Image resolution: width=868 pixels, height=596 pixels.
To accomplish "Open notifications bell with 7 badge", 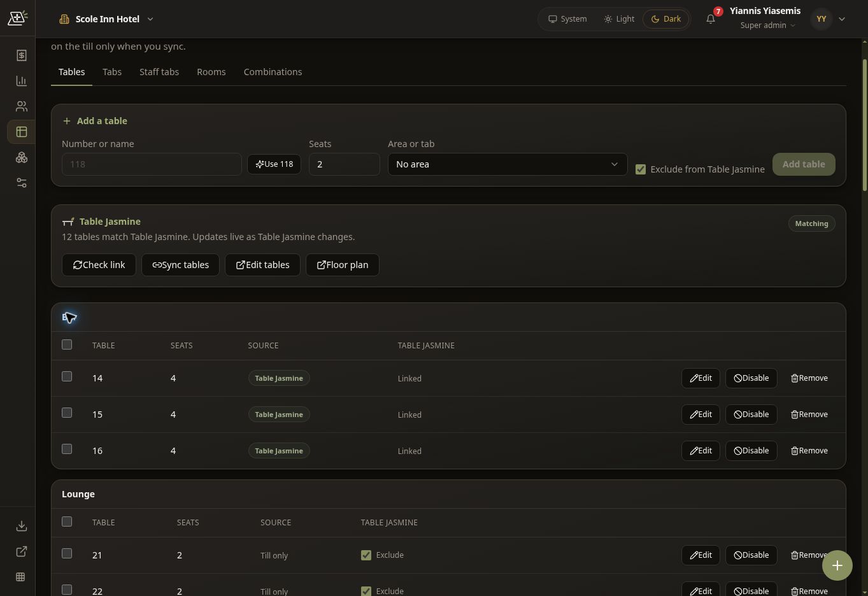I will 711,19.
